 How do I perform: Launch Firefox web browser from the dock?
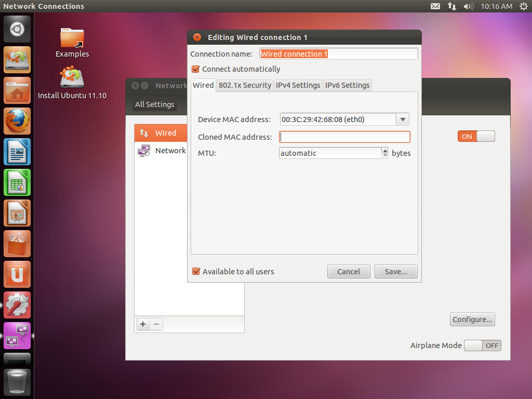(17, 121)
